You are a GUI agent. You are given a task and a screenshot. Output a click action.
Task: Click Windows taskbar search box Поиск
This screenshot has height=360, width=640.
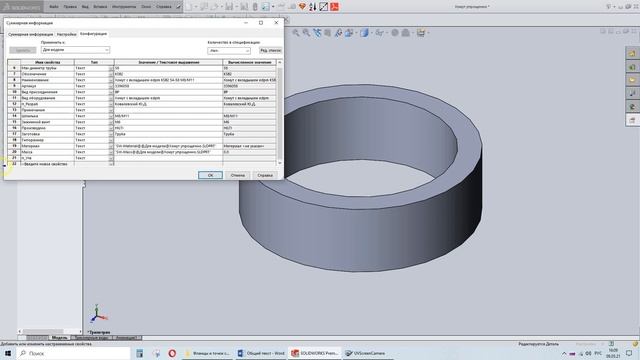coord(73,353)
